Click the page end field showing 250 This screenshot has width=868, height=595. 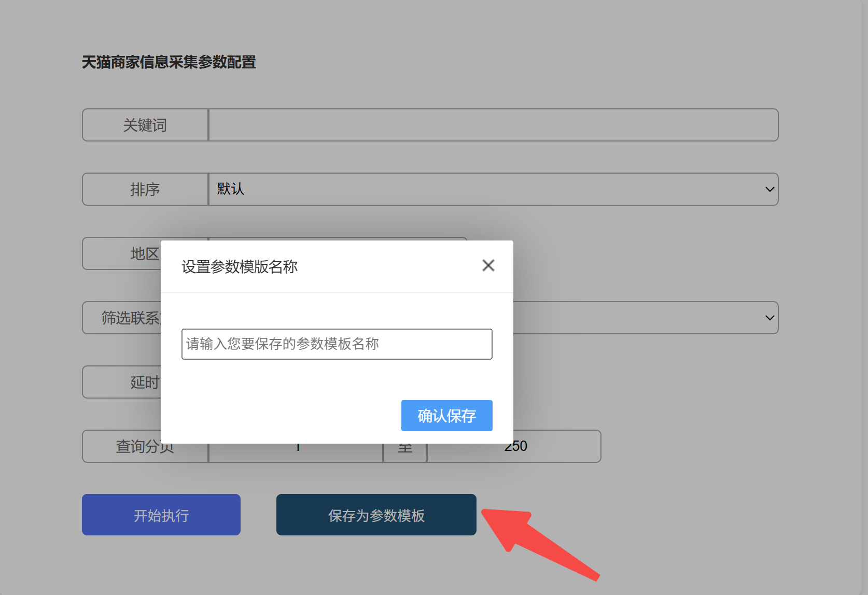(x=514, y=447)
